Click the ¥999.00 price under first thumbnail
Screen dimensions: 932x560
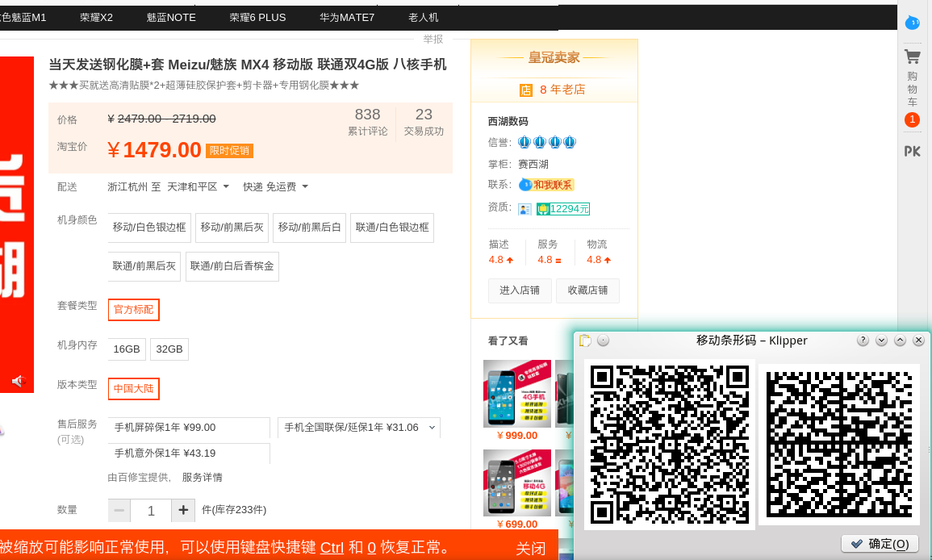pyautogui.click(x=517, y=436)
